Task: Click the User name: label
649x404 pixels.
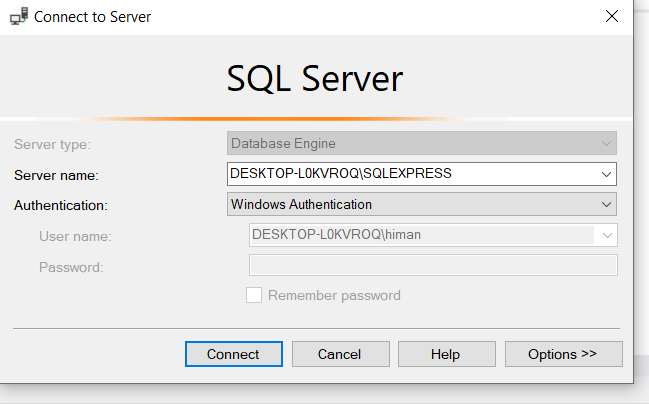Action: pyautogui.click(x=75, y=236)
